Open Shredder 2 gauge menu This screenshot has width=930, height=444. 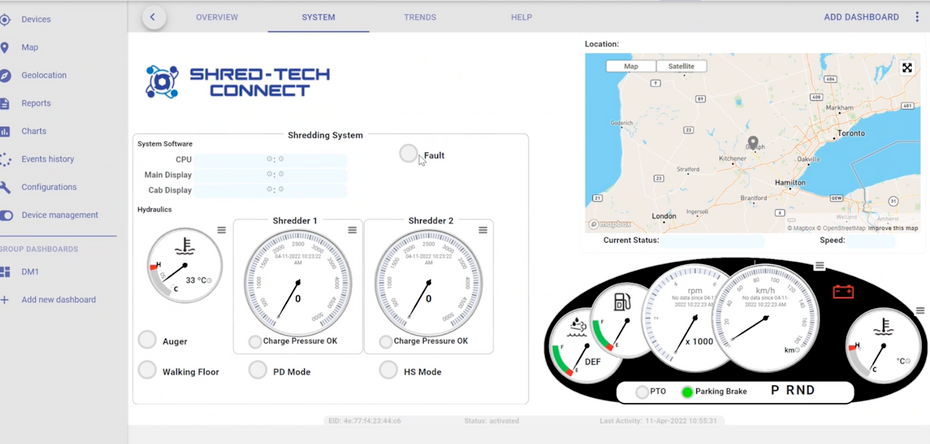pyautogui.click(x=483, y=230)
